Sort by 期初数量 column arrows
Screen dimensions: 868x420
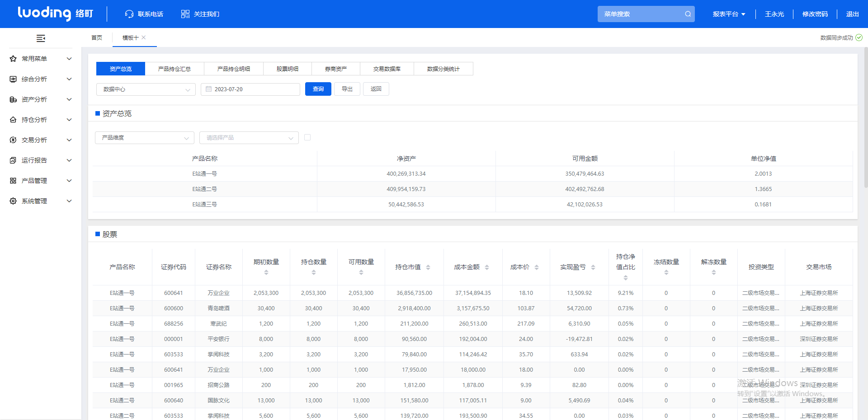pyautogui.click(x=266, y=272)
